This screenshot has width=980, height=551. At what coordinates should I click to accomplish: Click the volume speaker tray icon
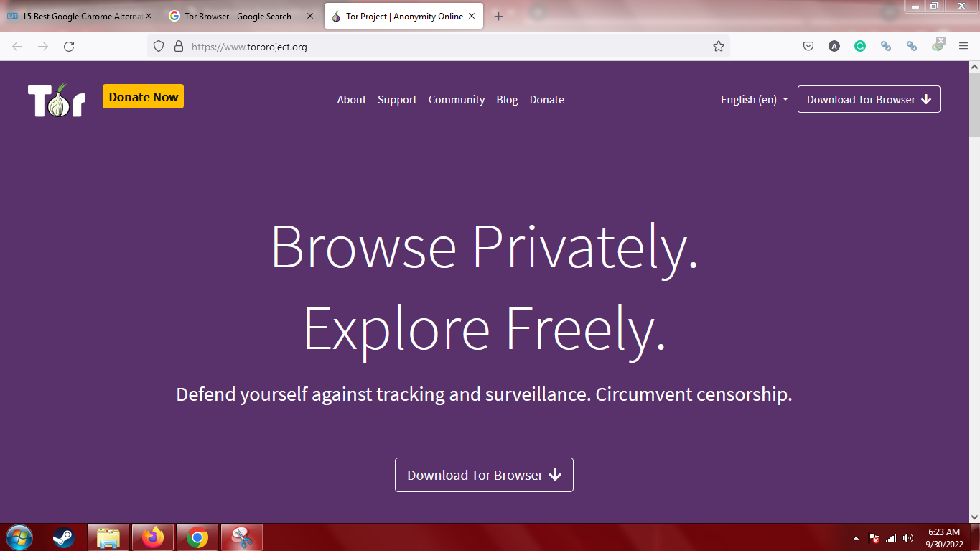(x=908, y=538)
